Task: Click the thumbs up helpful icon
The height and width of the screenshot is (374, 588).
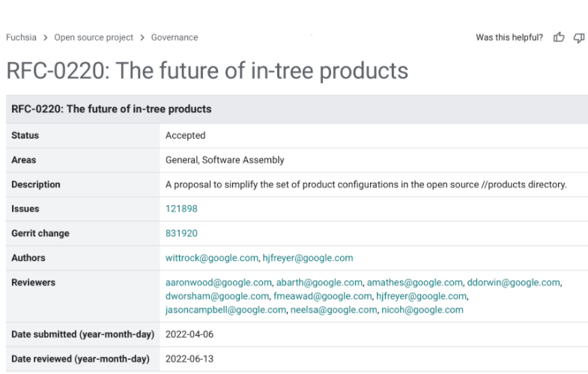Action: point(559,37)
